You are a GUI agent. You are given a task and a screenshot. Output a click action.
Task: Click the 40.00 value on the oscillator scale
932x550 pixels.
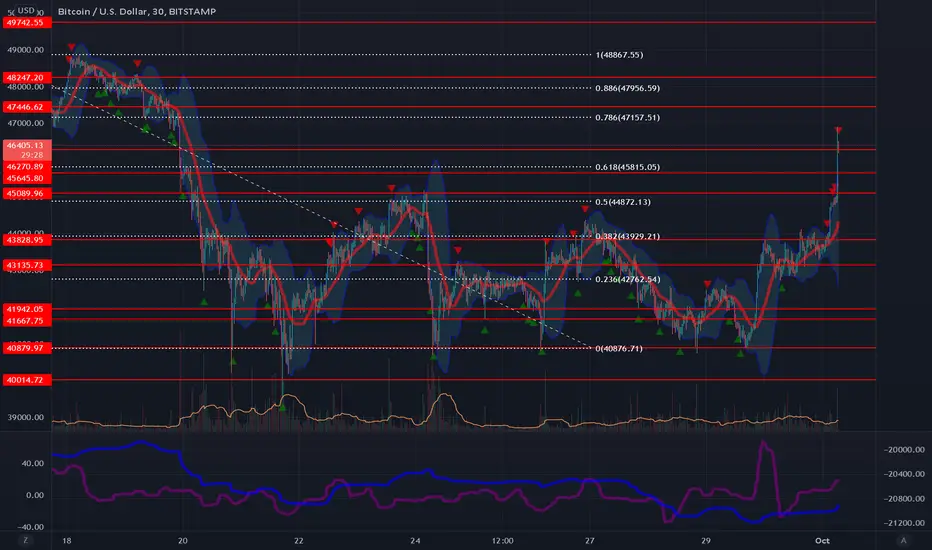click(33, 463)
